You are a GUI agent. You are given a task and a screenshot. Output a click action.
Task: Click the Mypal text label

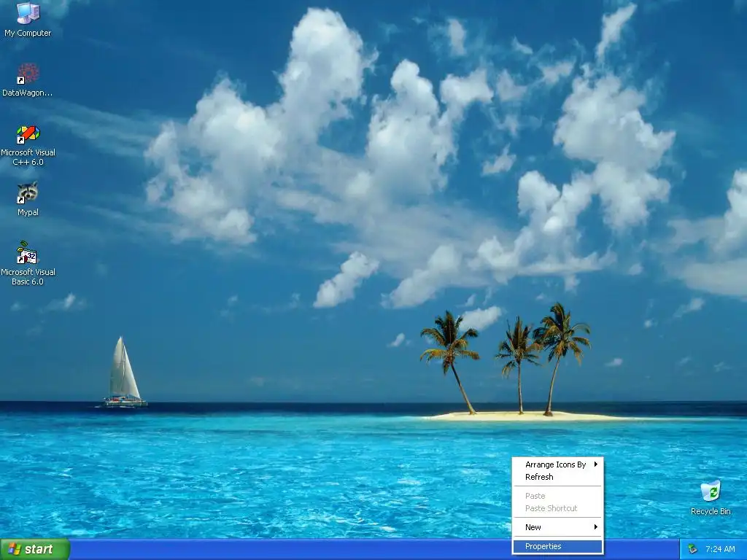click(x=28, y=212)
